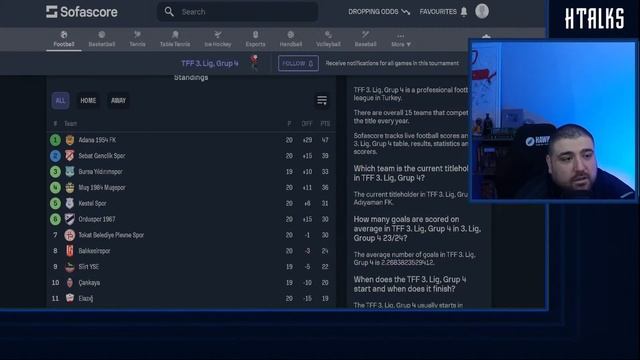Viewport: 640px width, 360px height.
Task: Switch standings to Home filter
Action: (x=88, y=100)
